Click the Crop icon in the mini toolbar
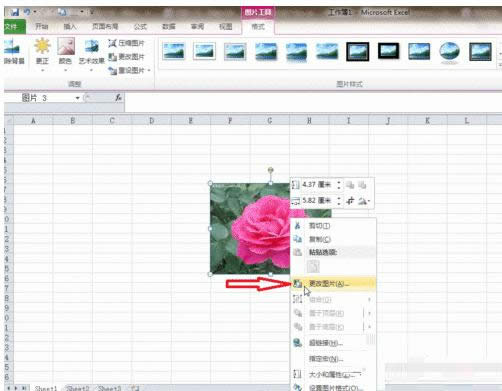The image size is (502, 391). [350, 201]
